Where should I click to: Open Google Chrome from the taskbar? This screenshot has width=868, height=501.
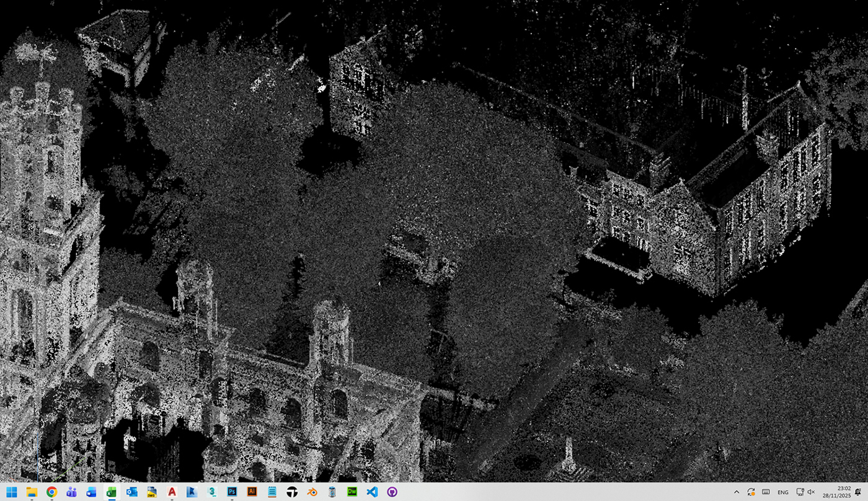[51, 492]
